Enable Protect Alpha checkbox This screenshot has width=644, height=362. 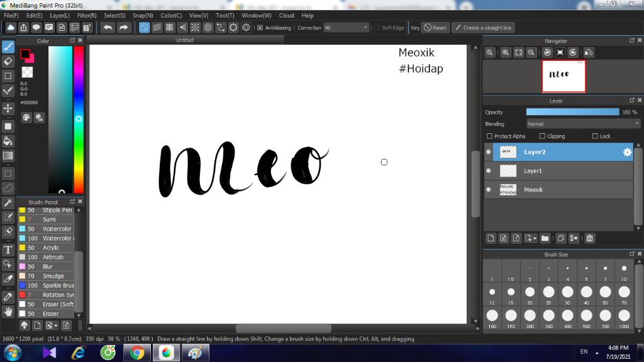[489, 136]
